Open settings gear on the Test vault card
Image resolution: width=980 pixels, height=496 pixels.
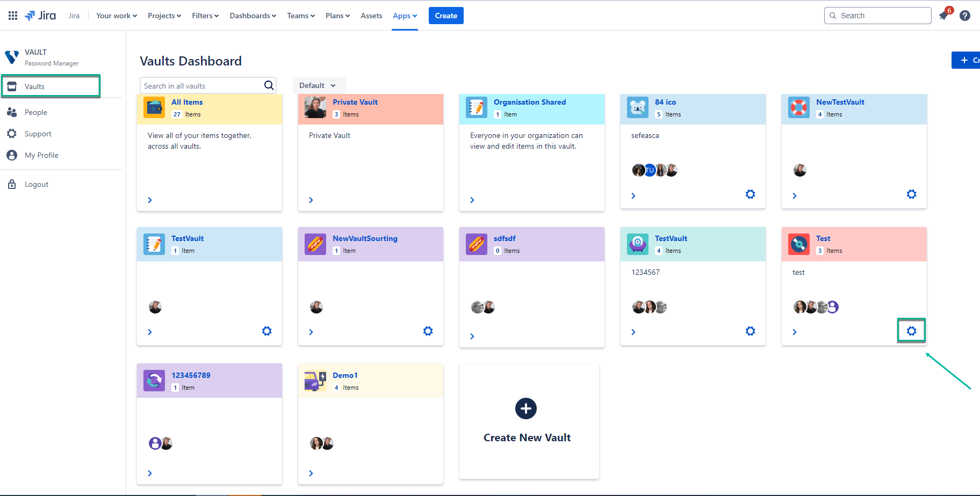pos(911,331)
